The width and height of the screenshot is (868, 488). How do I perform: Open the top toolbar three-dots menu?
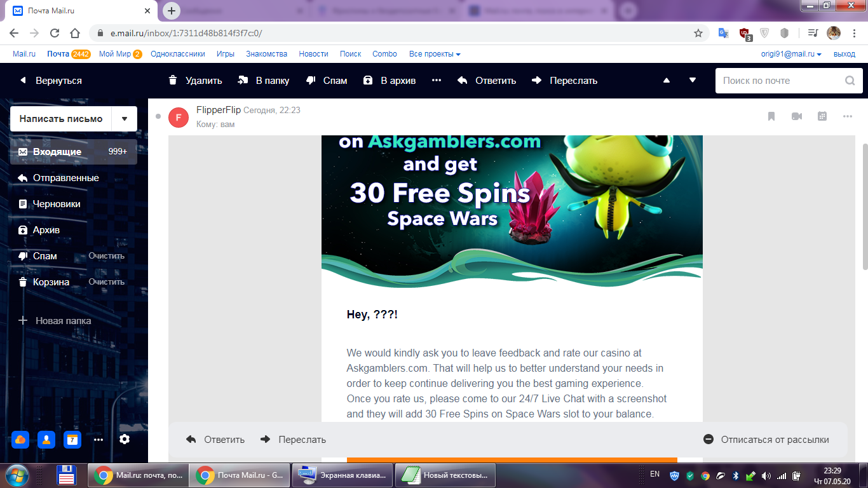[437, 81]
